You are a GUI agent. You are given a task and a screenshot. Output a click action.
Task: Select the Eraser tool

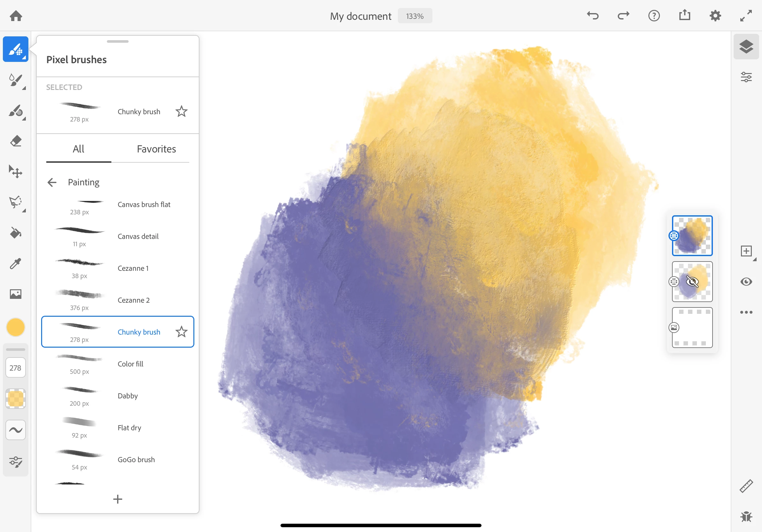pyautogui.click(x=16, y=141)
